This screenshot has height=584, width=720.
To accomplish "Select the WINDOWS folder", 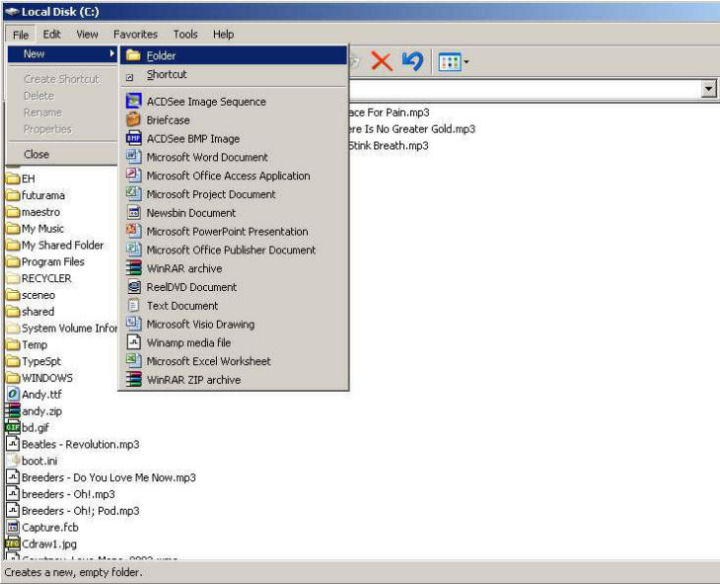I will (39, 378).
